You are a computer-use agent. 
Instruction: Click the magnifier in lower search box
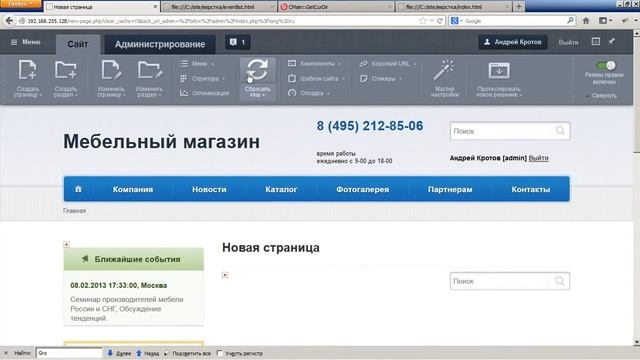[560, 281]
